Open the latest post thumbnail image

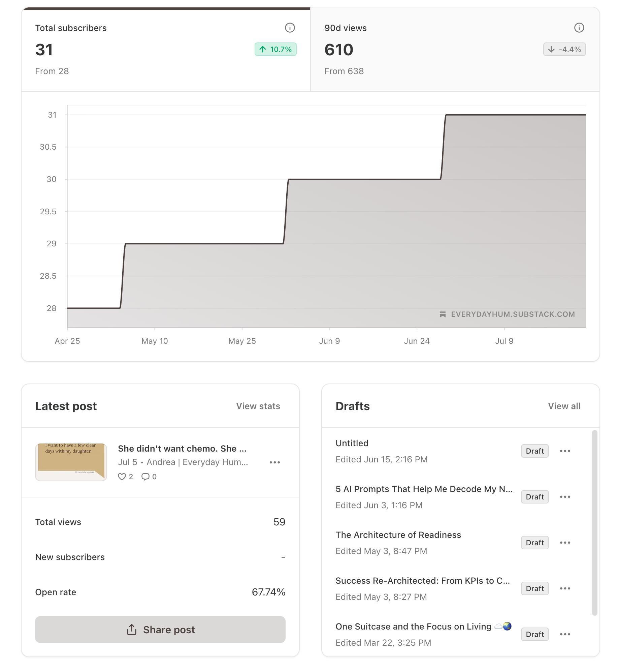point(71,462)
